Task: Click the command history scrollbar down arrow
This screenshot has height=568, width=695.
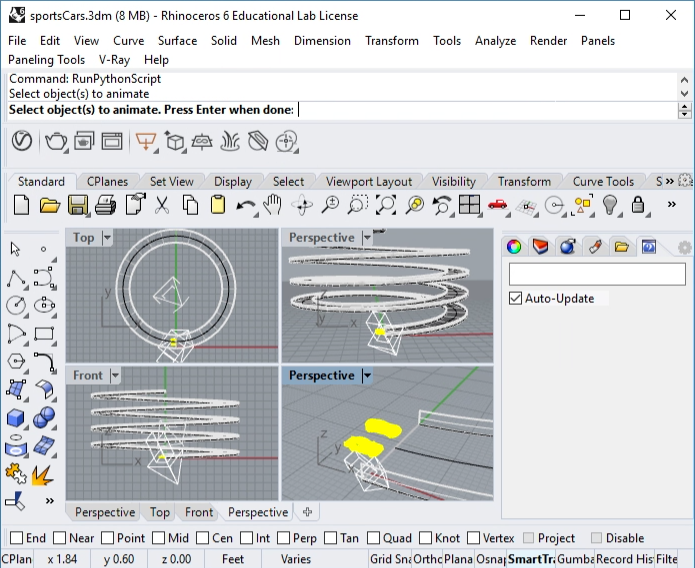Action: (x=684, y=94)
